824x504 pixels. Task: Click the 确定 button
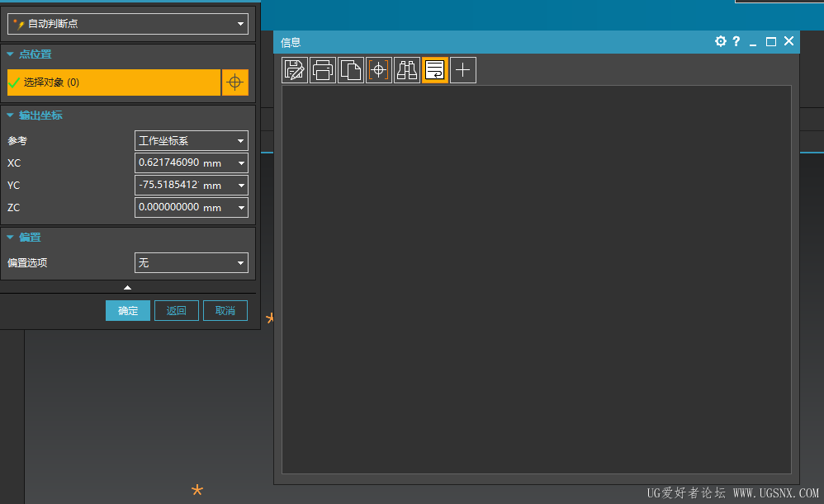[128, 311]
